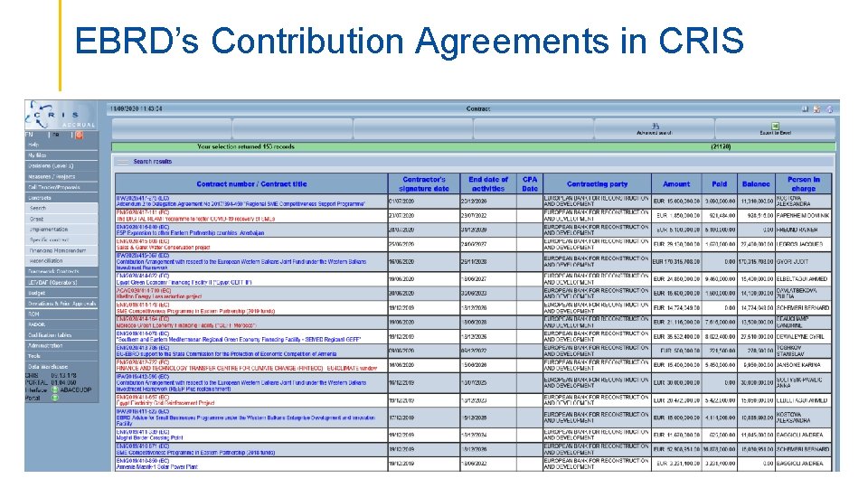
Task: Click the CRIS Accrual logo
Action: 61,115
